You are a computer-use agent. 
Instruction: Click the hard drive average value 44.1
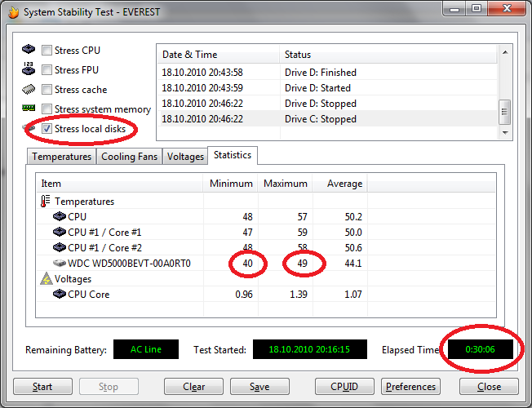353,264
